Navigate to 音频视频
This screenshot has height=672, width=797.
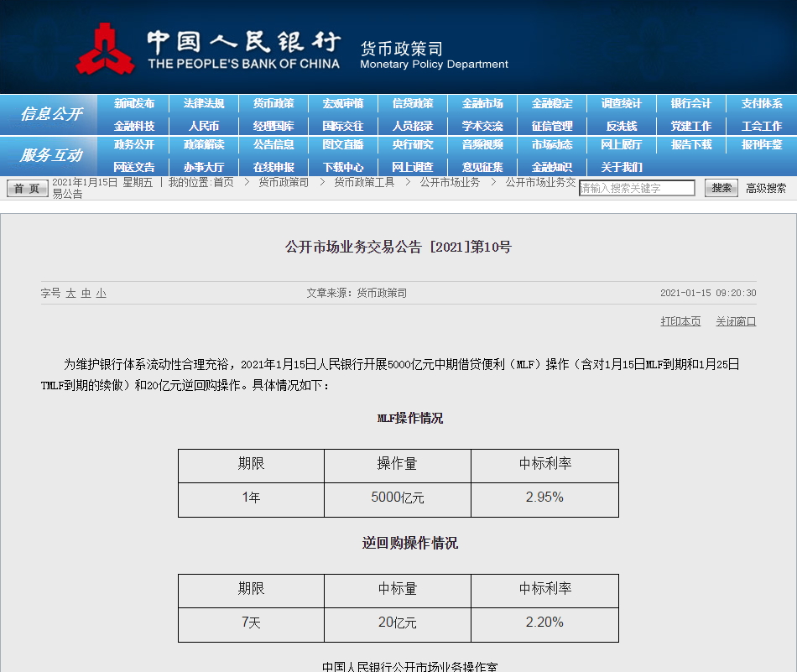click(482, 145)
